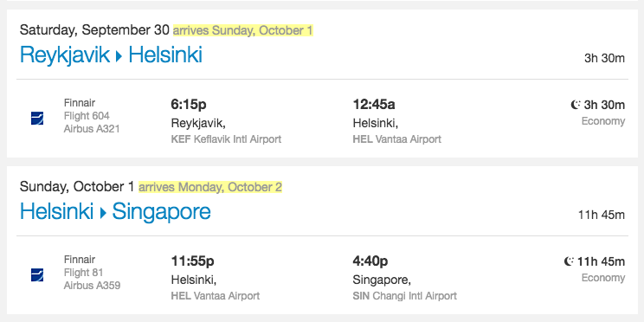Select the 'arrives Sunday, October 1' highlight
The width and height of the screenshot is (644, 322).
pos(243,30)
